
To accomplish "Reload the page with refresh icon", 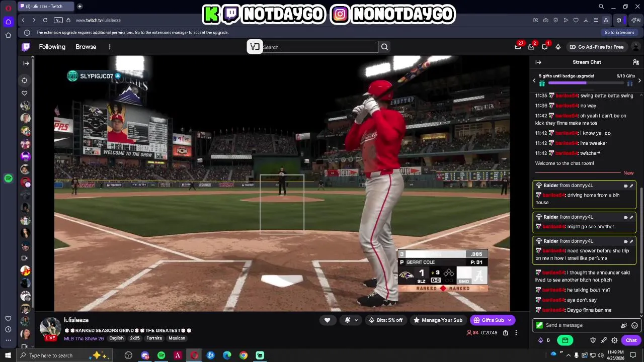I will click(x=45, y=20).
